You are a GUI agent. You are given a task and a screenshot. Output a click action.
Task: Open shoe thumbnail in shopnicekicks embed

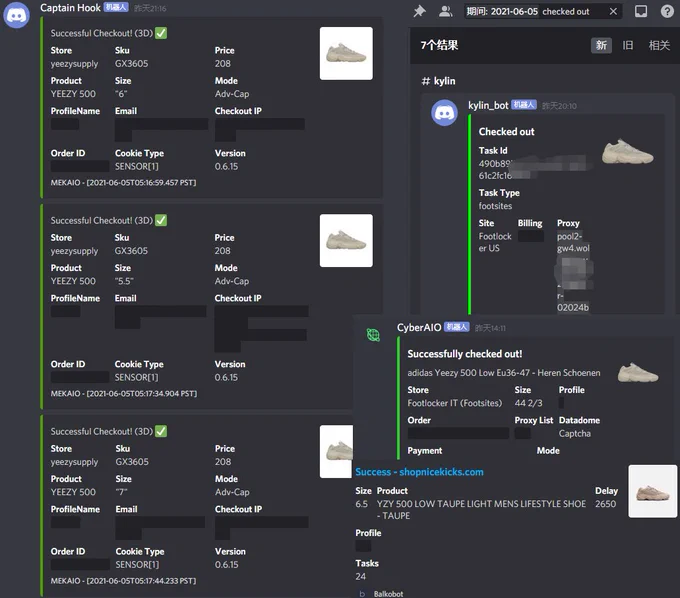point(653,491)
